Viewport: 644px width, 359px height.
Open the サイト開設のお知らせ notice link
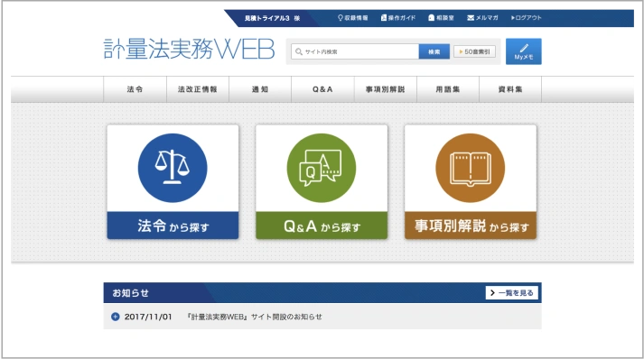click(254, 317)
